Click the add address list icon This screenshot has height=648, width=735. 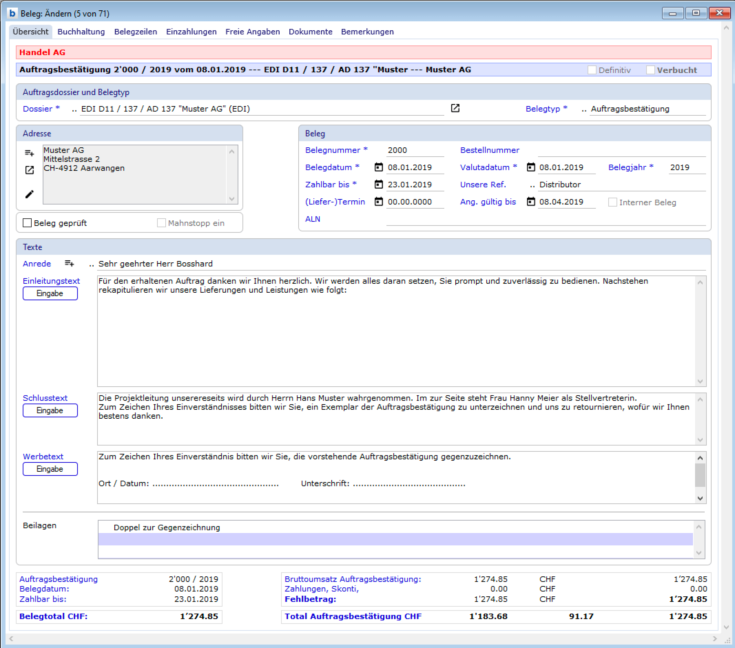(29, 151)
